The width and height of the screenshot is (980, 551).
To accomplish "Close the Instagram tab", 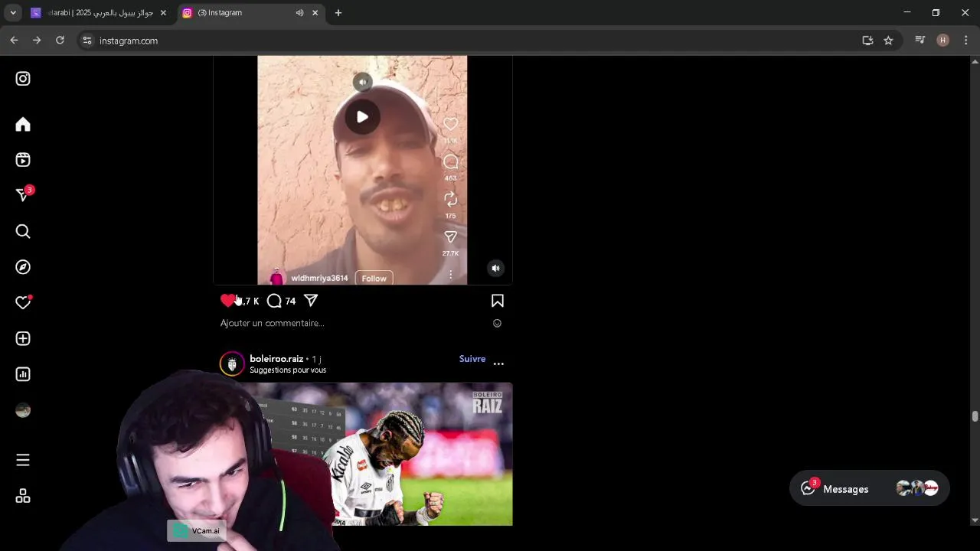I will [x=315, y=13].
